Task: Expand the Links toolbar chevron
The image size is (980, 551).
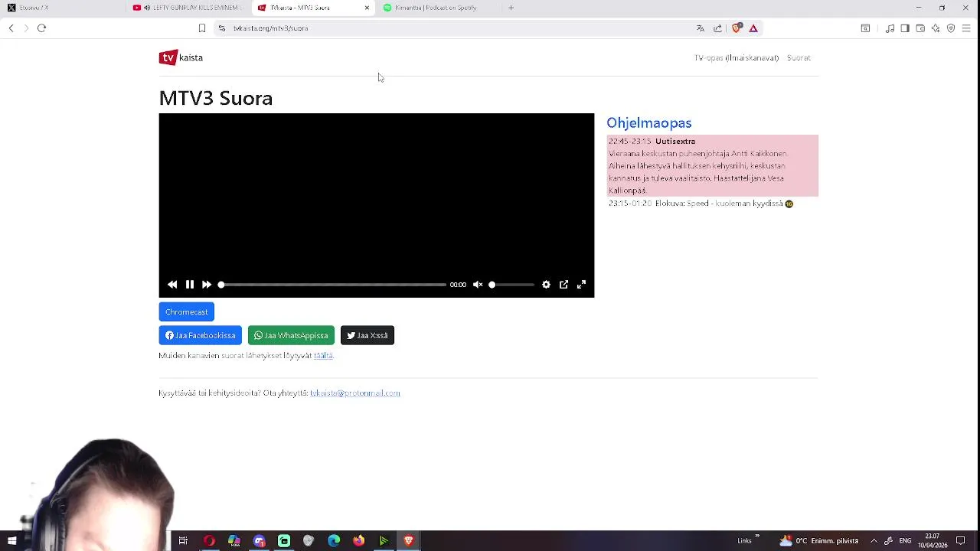Action: coord(757,536)
